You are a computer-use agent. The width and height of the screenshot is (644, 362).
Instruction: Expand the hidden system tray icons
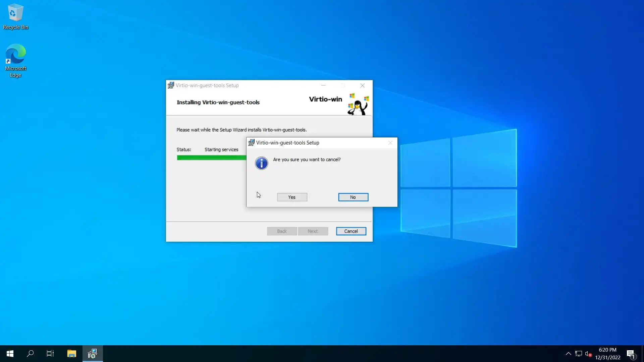pos(568,354)
